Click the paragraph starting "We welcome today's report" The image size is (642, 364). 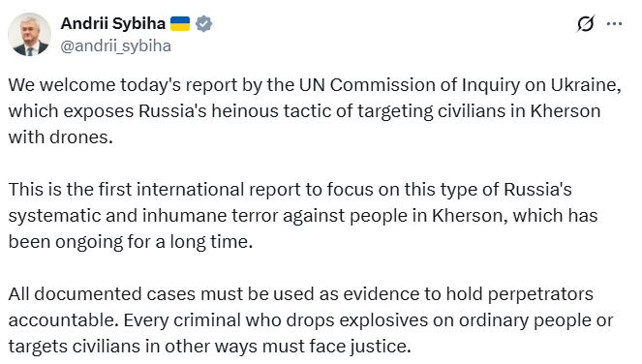coord(315,111)
